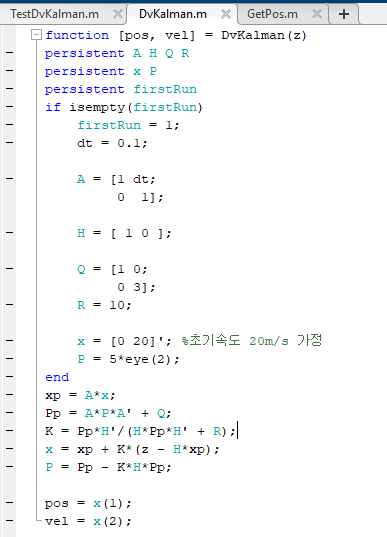Click the value '10' assigned to R

pyautogui.click(x=117, y=305)
